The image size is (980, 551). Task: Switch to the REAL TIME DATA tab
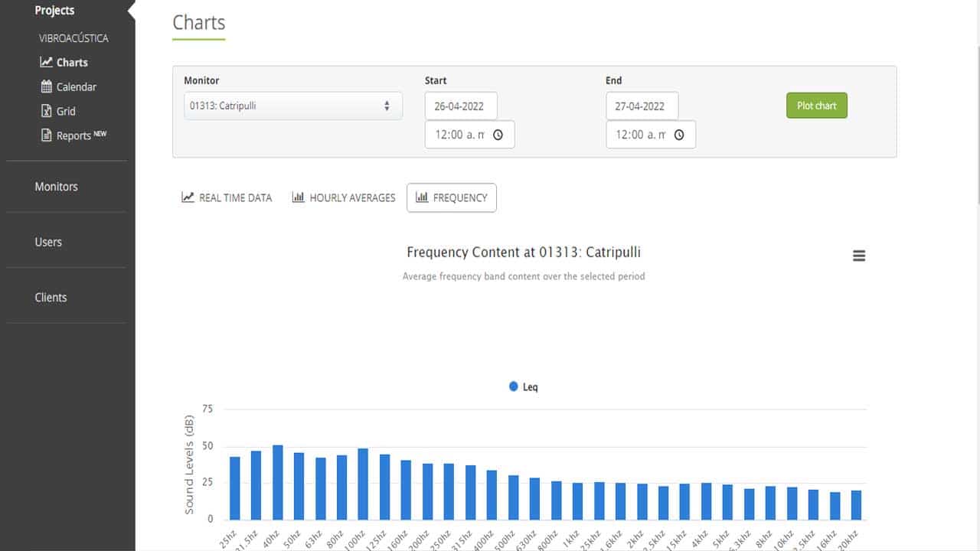[227, 197]
